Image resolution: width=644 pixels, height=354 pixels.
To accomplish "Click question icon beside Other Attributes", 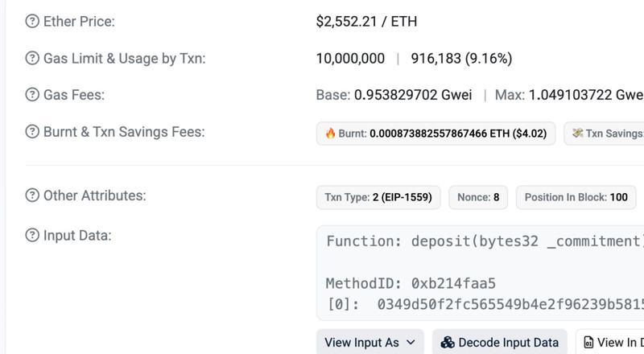I will point(32,196).
